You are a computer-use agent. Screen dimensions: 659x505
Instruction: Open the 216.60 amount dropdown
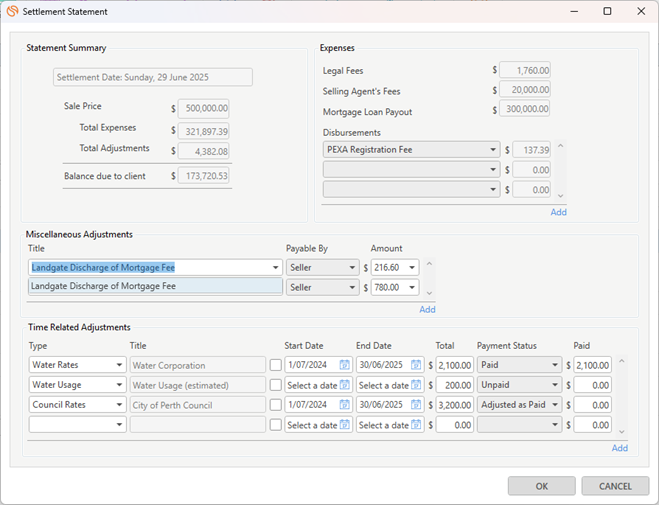(411, 268)
